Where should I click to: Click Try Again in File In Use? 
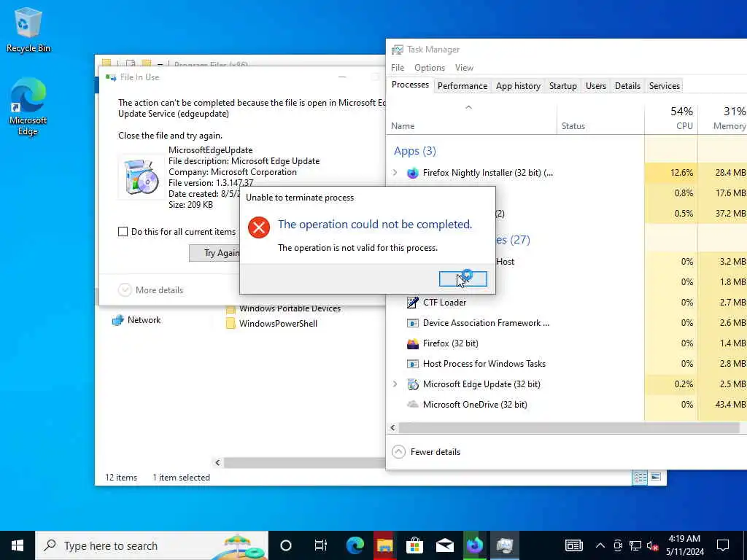click(214, 253)
